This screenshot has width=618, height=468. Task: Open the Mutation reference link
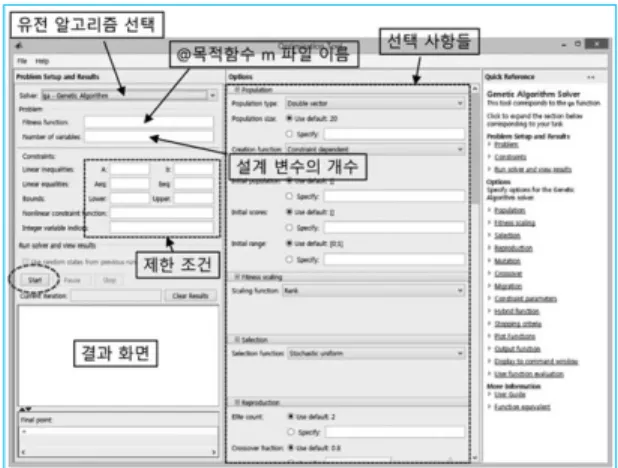coord(507,261)
